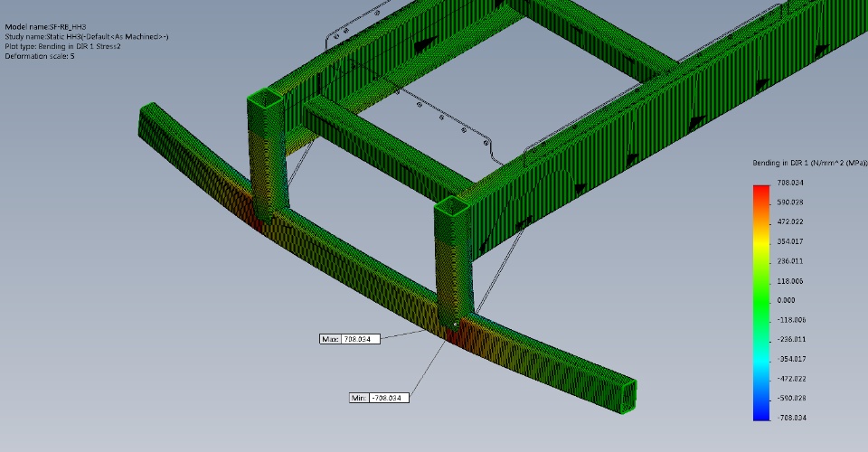
Task: Click the Min: -708.034 annotation label
Action: [379, 398]
